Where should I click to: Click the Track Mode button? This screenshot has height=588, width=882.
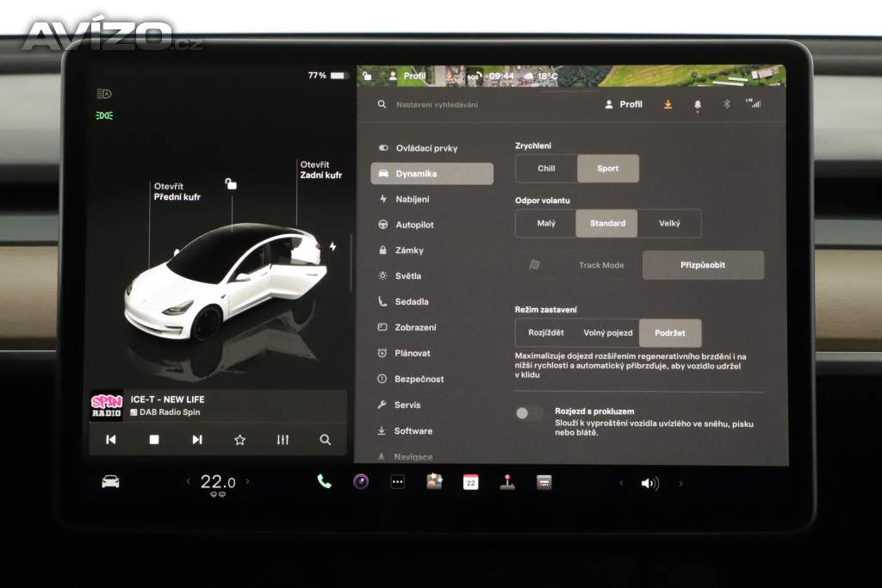[578, 265]
